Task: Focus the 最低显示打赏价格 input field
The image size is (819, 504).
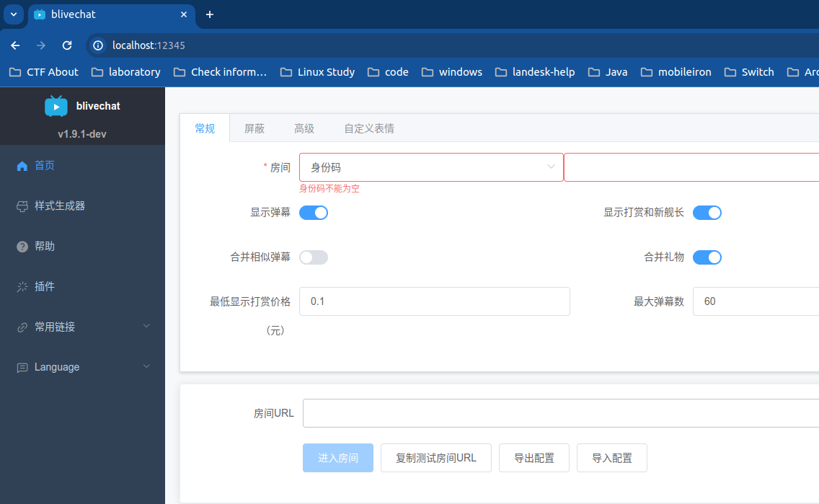Action: pos(434,301)
